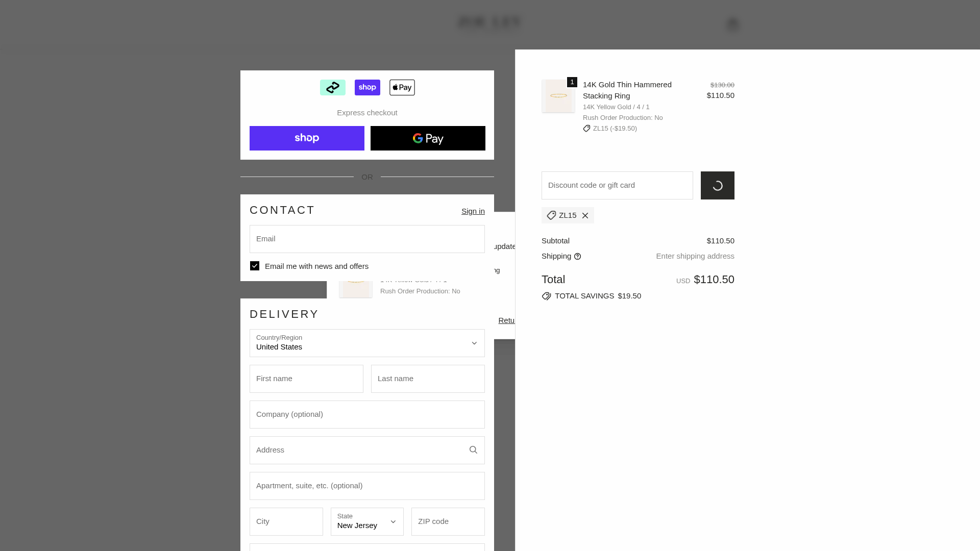Screen dimensions: 980x551
Task: Pay with the purple Shop Pay button
Action: click(307, 138)
